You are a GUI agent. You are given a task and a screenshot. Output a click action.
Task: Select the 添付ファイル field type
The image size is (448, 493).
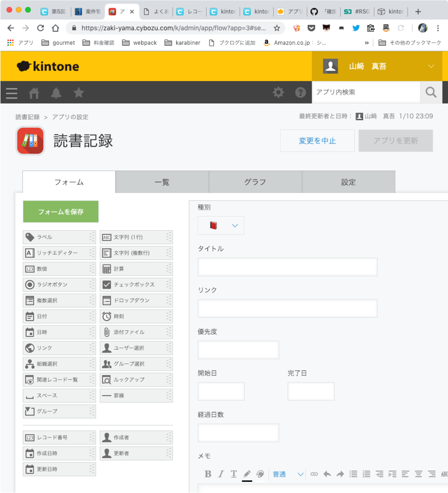tap(136, 332)
